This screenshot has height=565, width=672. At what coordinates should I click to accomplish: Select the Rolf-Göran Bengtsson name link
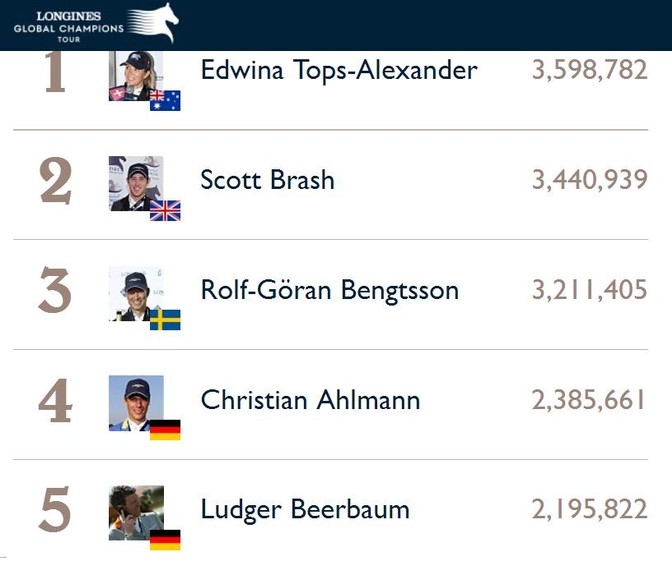330,290
